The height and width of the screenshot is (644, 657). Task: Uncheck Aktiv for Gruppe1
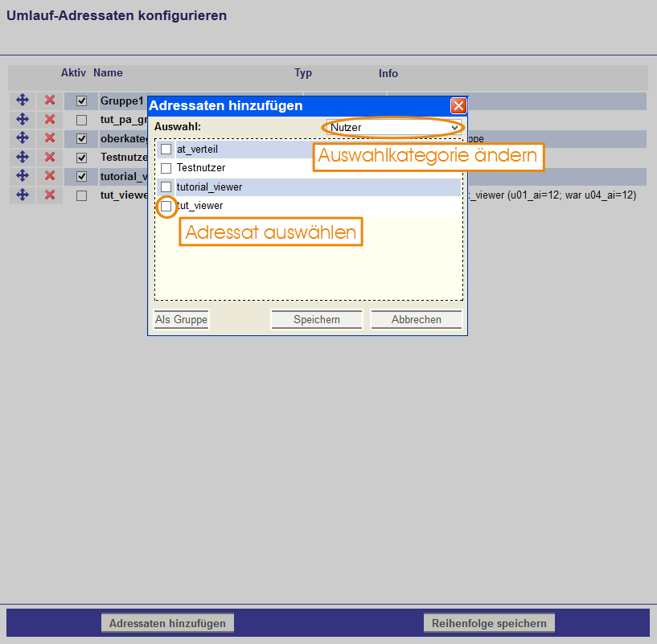click(x=82, y=101)
